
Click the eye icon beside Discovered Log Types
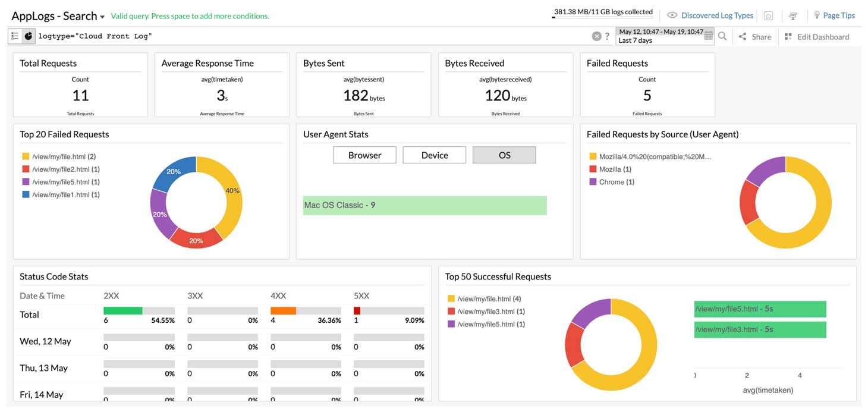coord(671,15)
